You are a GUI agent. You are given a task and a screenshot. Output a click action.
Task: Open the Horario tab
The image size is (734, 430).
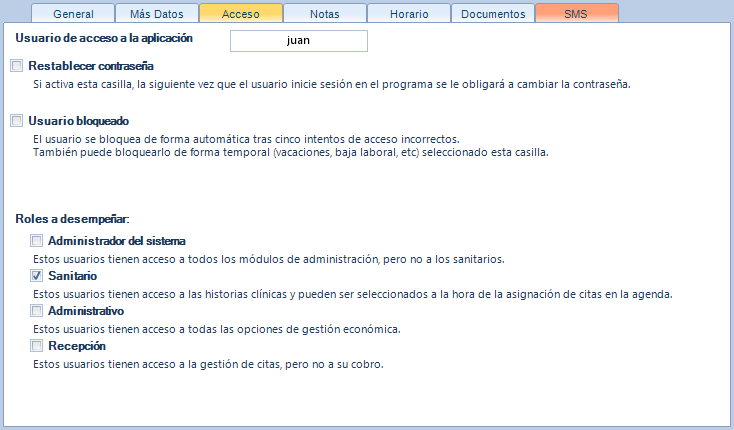pos(408,14)
